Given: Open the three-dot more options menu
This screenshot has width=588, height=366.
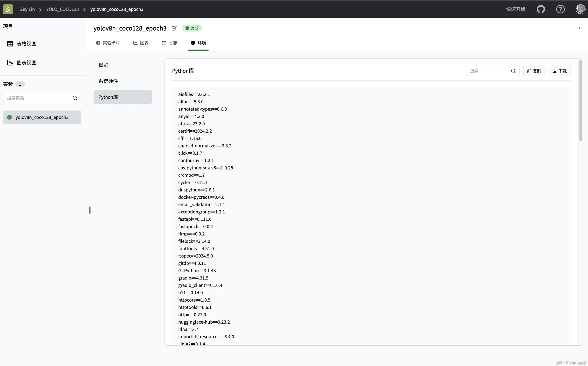Looking at the screenshot, I should [579, 28].
